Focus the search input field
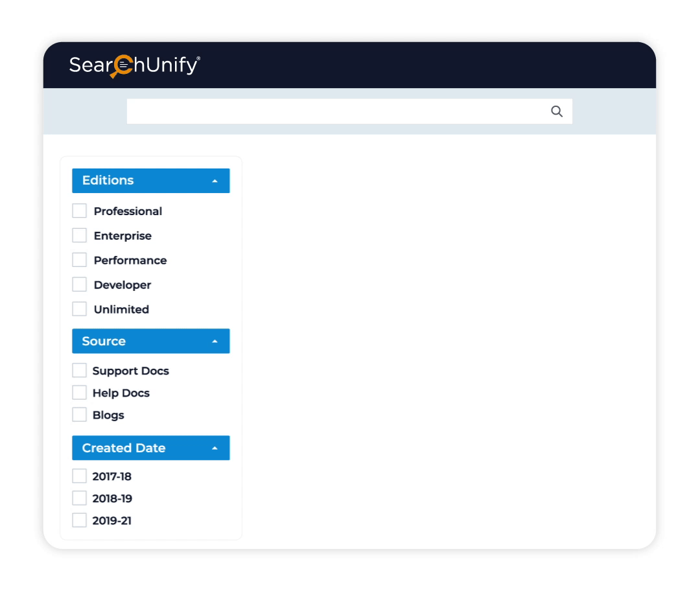This screenshot has width=700, height=591. (x=349, y=111)
